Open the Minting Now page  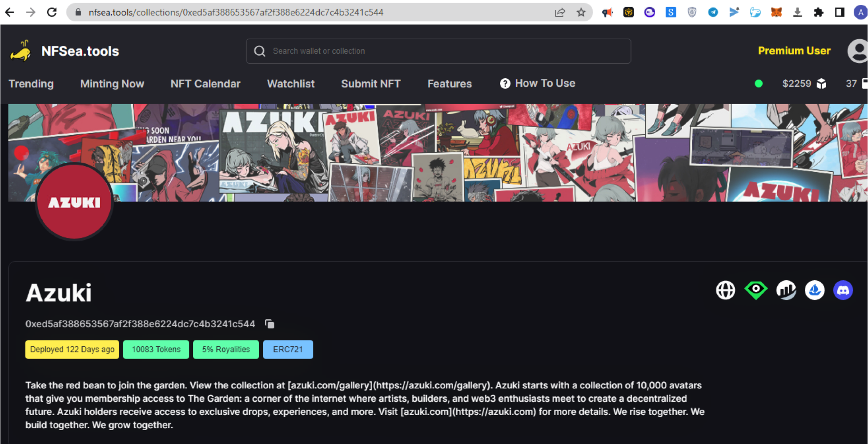click(x=112, y=84)
